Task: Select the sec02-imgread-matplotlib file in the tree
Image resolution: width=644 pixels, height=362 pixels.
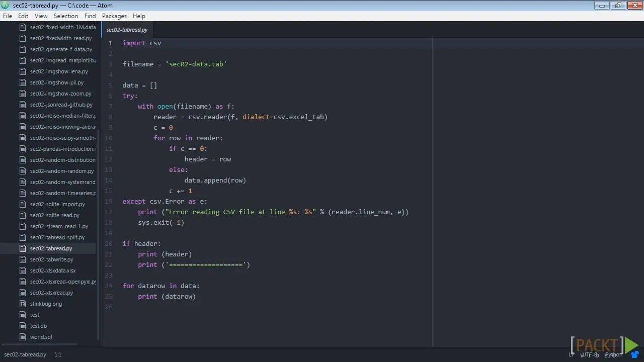Action: [62, 60]
